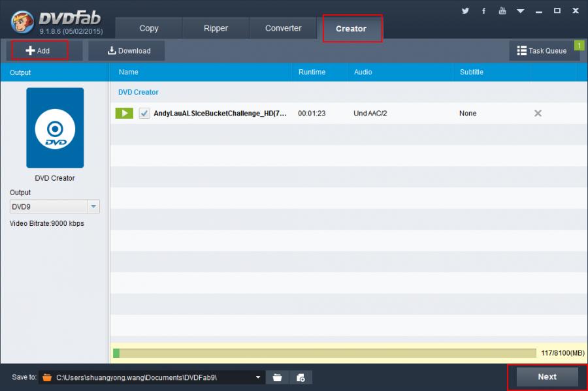The image size is (588, 391).
Task: Open DVDFab Facebook page icon
Action: [483, 11]
